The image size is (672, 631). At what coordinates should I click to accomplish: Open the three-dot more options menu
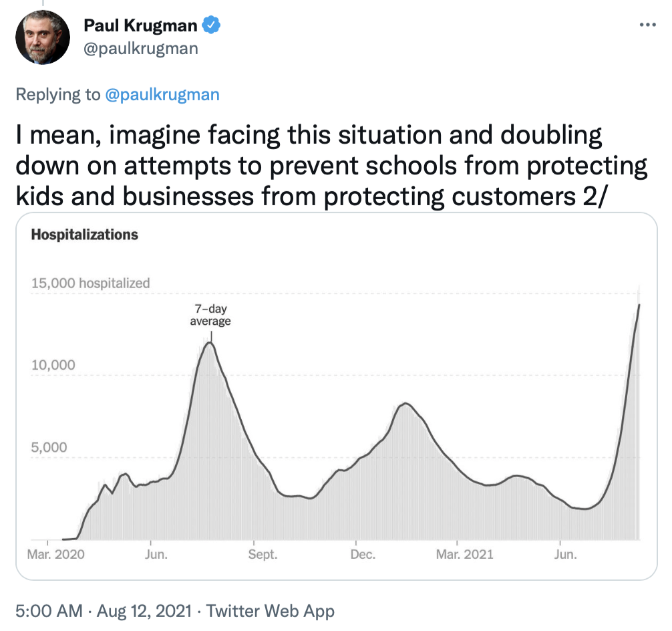click(x=648, y=25)
